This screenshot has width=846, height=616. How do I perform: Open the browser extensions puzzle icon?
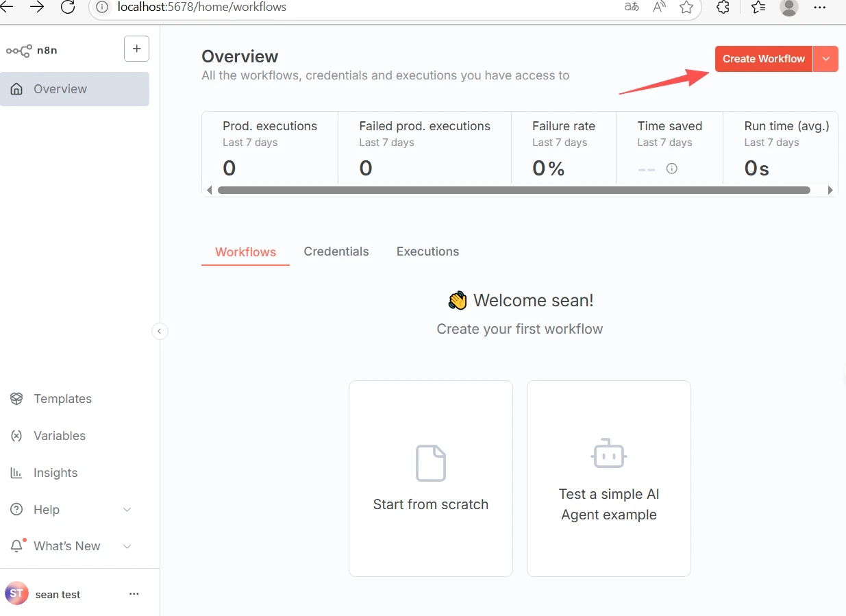click(722, 8)
